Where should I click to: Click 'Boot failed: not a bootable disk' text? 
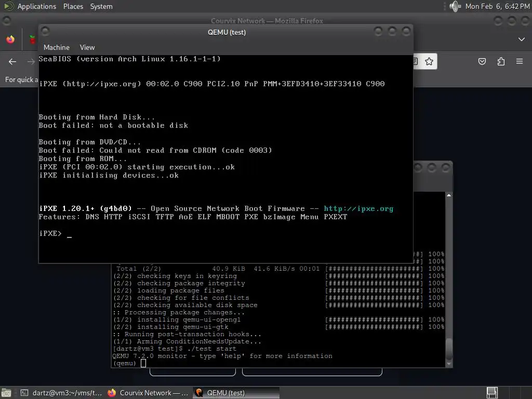click(113, 126)
